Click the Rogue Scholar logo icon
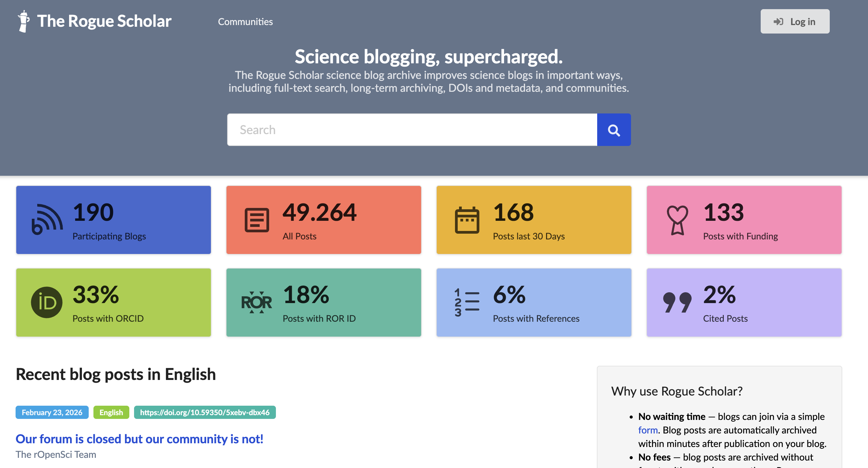The height and width of the screenshot is (468, 868). pyautogui.click(x=23, y=21)
